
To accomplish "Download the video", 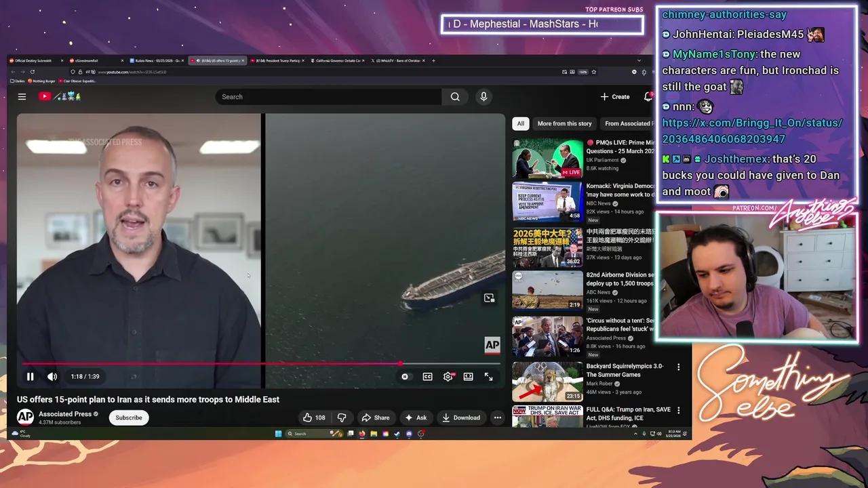I will pos(460,418).
